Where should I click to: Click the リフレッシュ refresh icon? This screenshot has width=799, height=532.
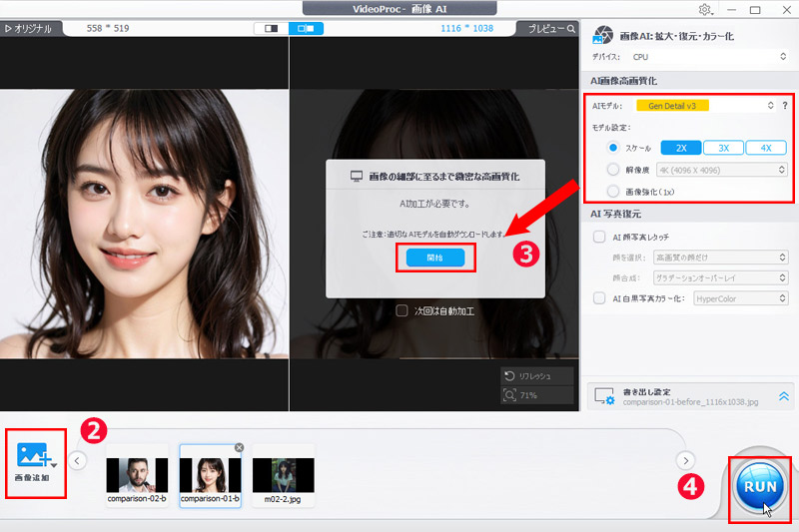coord(510,376)
